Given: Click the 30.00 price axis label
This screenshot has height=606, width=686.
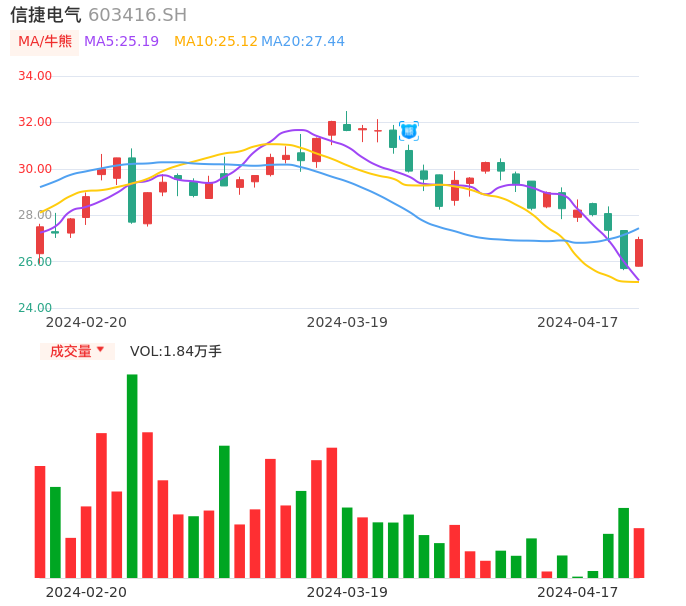Looking at the screenshot, I should tap(35, 169).
